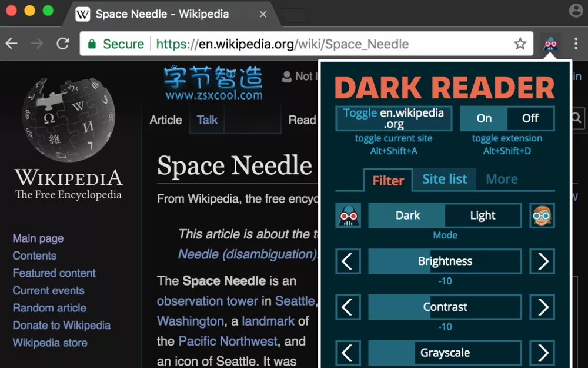Click the green Secure padlock icon

pyautogui.click(x=92, y=44)
